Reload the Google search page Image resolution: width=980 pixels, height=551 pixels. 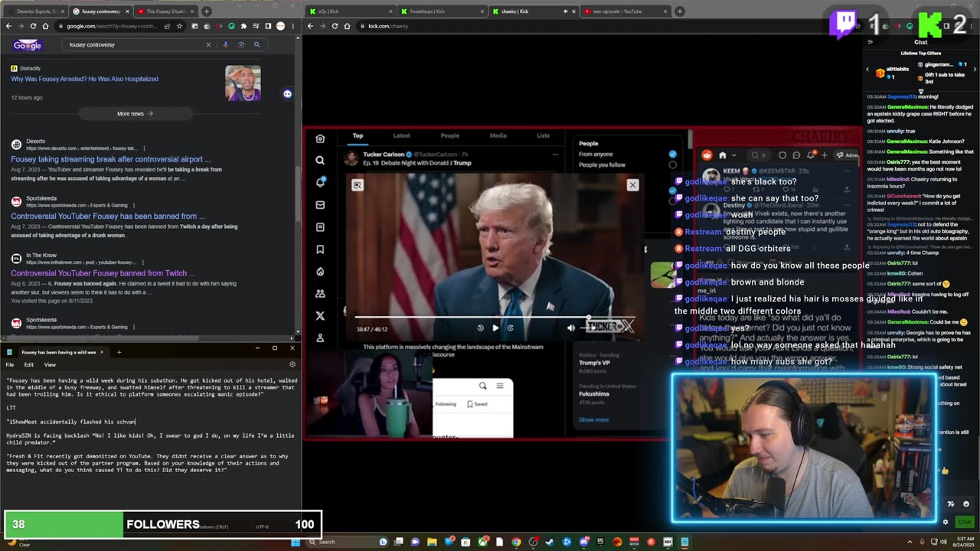(33, 26)
